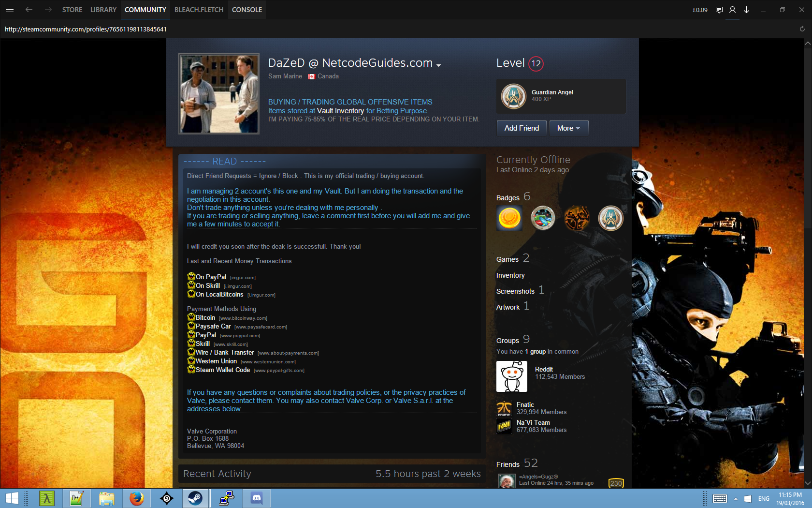Reload the page with refresh icon
Viewport: 812px width, 508px height.
tap(802, 29)
